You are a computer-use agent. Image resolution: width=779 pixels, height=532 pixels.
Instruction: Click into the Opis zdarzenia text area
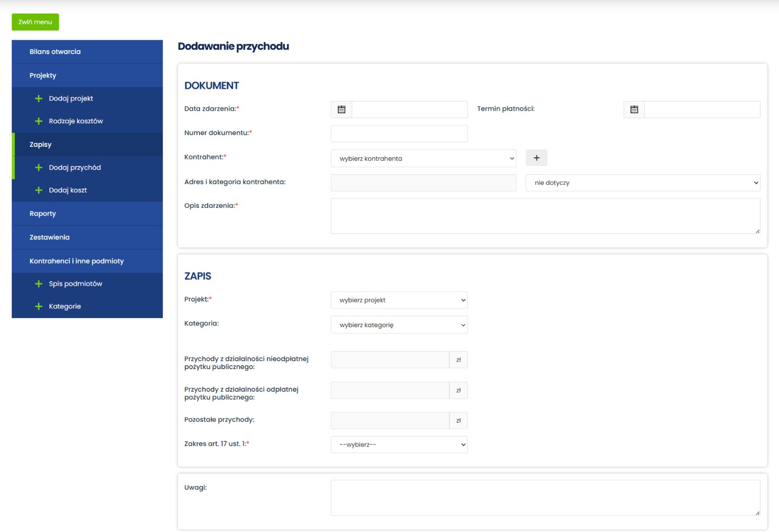(x=545, y=216)
